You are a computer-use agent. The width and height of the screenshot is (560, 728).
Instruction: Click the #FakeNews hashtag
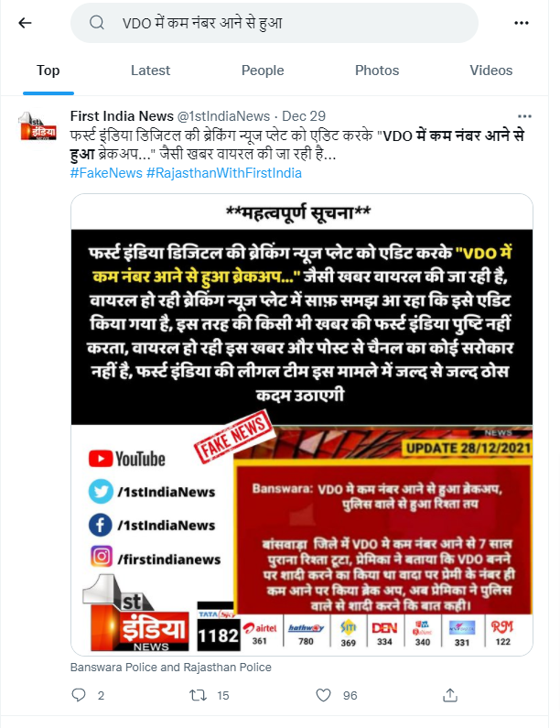click(x=106, y=173)
